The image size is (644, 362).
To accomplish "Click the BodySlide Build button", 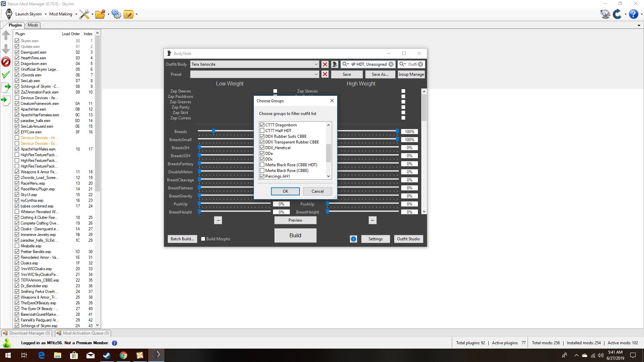I will [295, 235].
